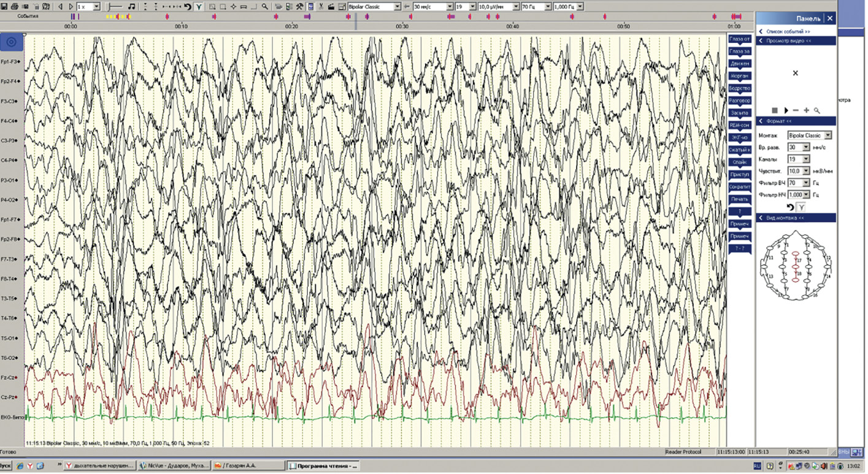
Task: Select the magnifier zoom tool in toolbar
Action: (264, 6)
